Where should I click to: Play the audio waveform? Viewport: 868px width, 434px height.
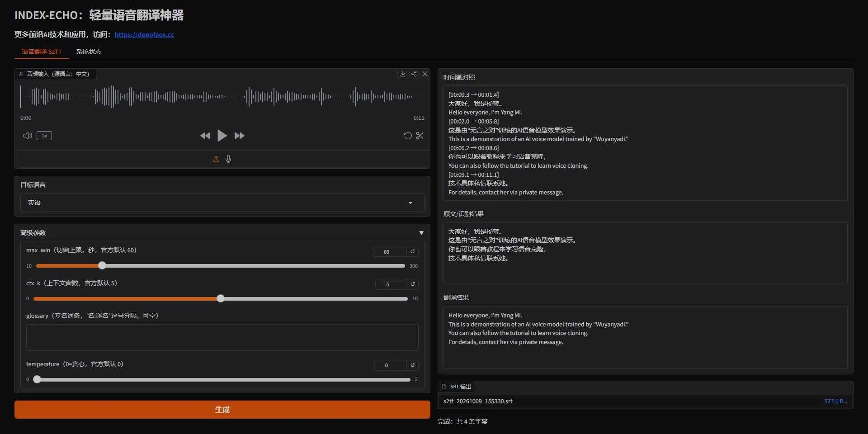click(222, 136)
